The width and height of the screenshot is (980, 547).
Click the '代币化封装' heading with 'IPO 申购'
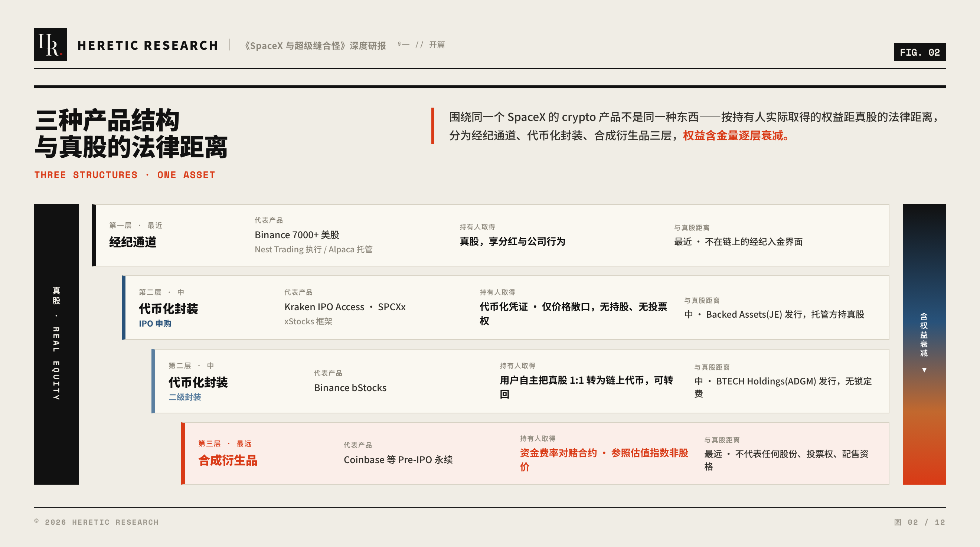[168, 308]
